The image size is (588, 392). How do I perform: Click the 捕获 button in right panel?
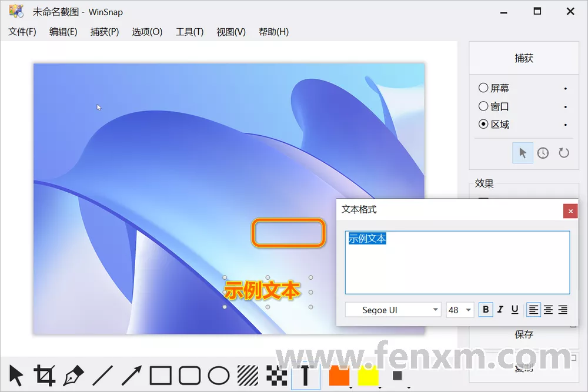point(523,58)
